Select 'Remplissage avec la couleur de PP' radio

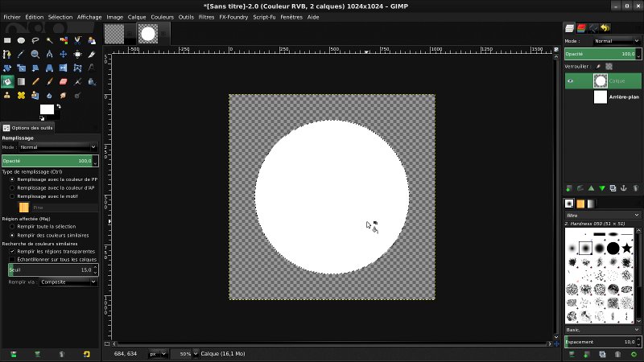click(12, 179)
